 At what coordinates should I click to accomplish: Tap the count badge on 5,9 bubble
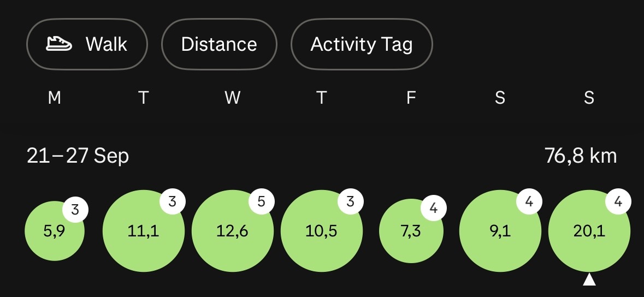pos(75,210)
